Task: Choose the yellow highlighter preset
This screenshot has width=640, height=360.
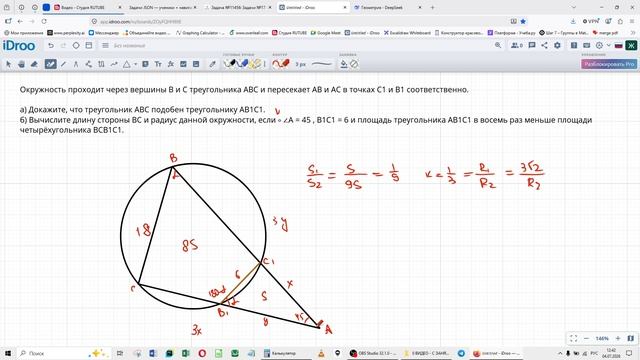Action: click(x=256, y=64)
